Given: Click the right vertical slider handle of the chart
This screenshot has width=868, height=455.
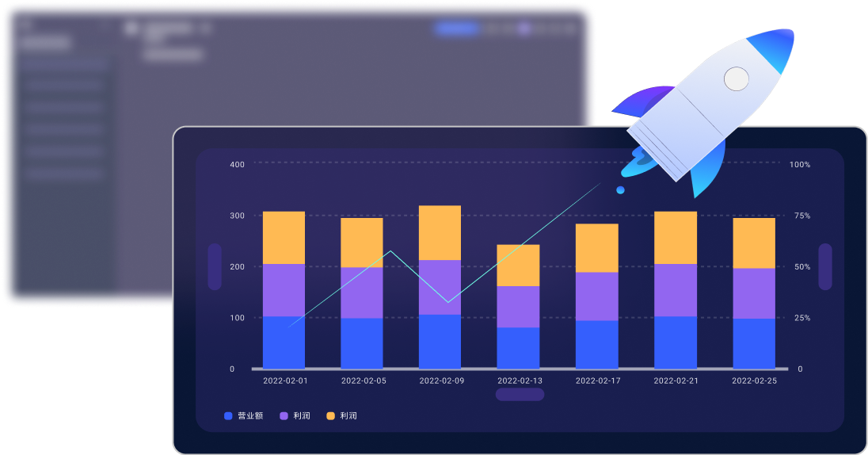Looking at the screenshot, I should coord(825,266).
